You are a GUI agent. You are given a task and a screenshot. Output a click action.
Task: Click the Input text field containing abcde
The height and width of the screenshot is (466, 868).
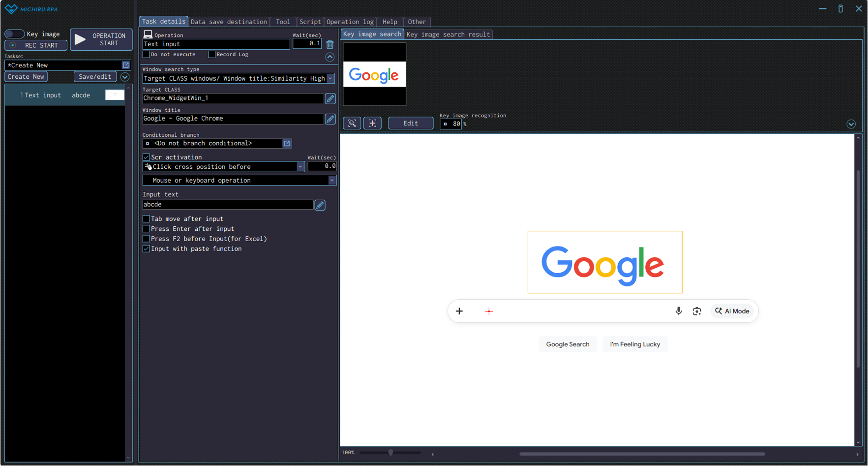coord(228,205)
